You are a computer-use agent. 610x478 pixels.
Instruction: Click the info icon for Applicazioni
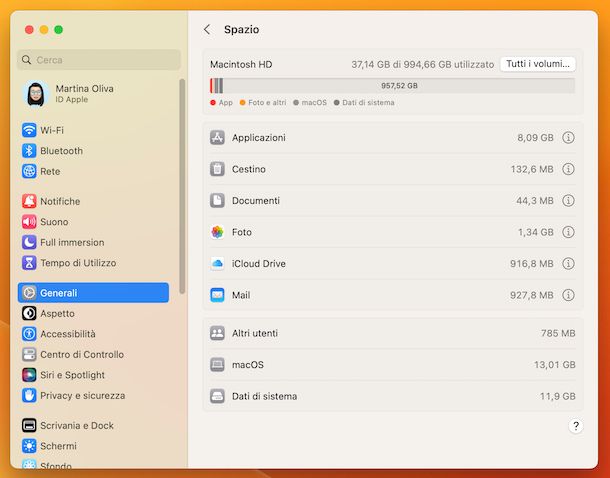568,138
